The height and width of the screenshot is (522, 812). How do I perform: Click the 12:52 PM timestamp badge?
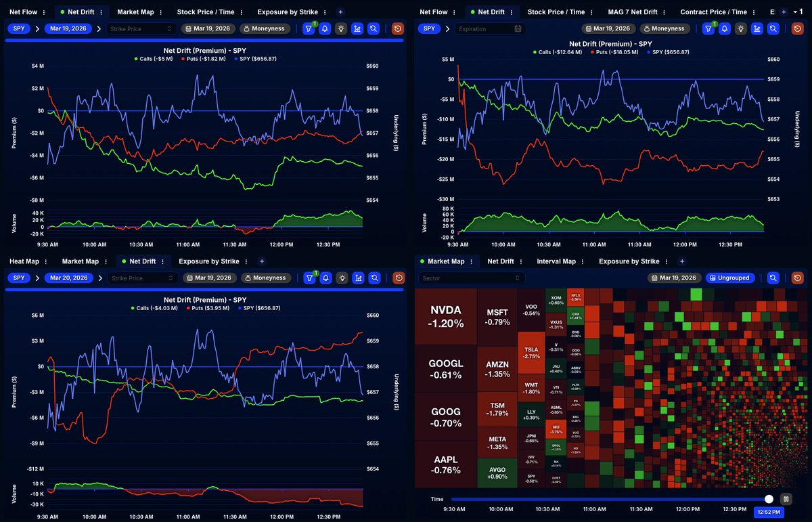click(x=771, y=513)
